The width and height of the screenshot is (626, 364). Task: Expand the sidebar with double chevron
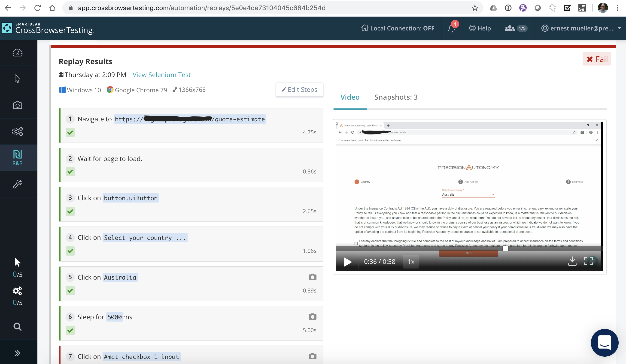click(17, 353)
